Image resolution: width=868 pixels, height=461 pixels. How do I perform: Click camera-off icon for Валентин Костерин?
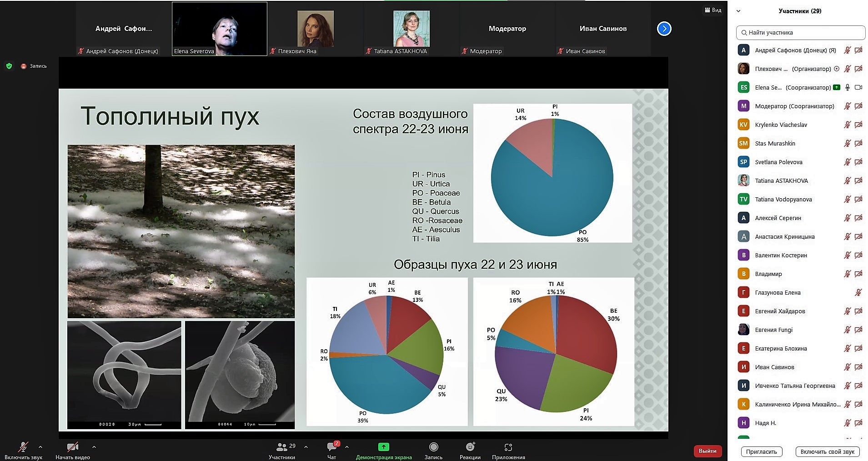[x=858, y=256]
